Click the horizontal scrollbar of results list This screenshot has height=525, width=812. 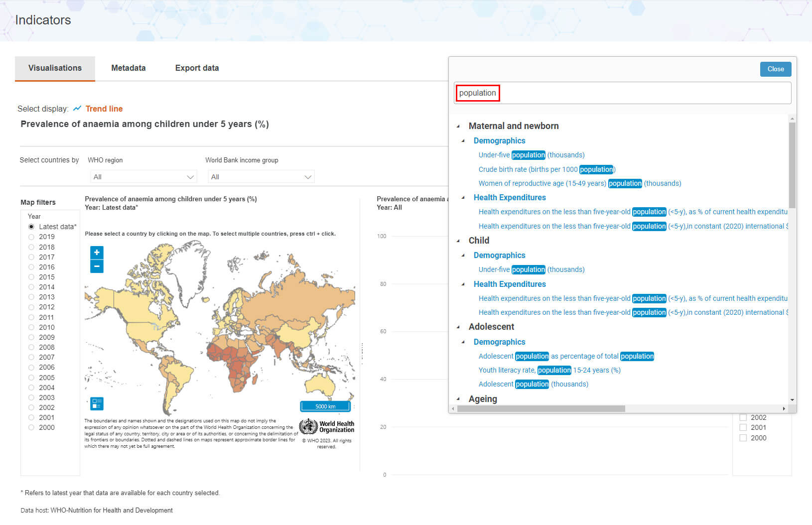(541, 408)
